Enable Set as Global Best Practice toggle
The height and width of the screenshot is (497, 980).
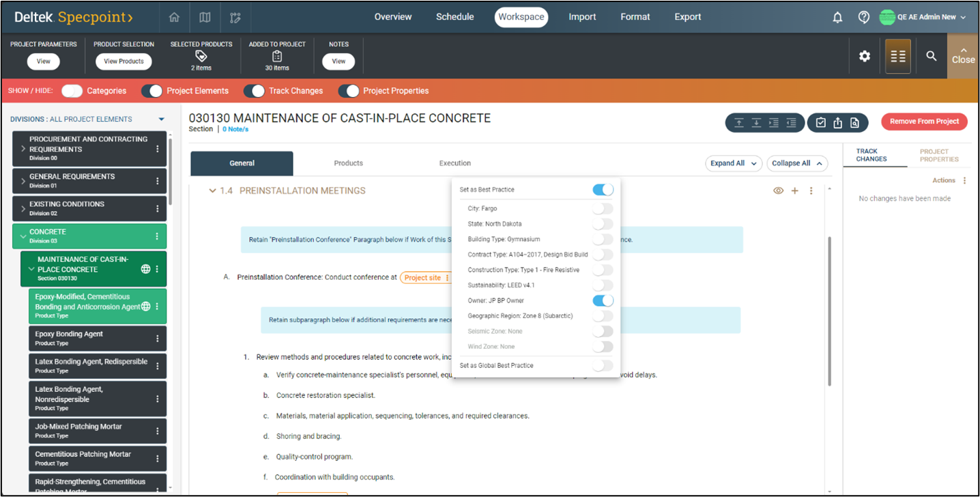(603, 366)
